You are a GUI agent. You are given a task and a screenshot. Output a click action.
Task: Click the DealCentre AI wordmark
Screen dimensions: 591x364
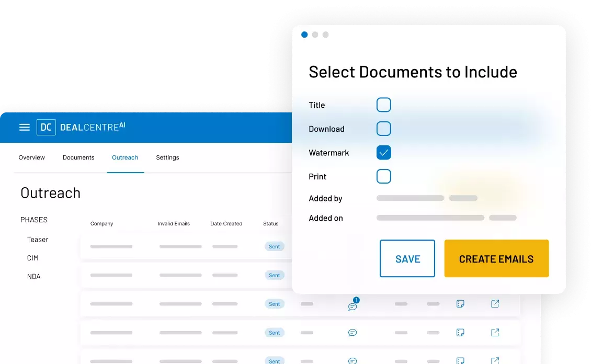coord(93,127)
